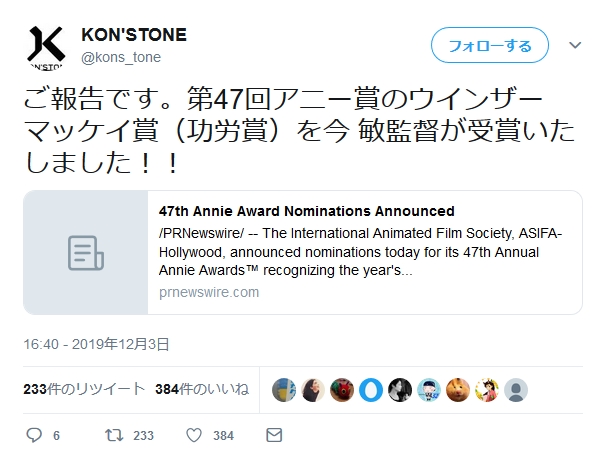607x457 pixels.
Task: Click the retweet arrows icon
Action: (115, 435)
